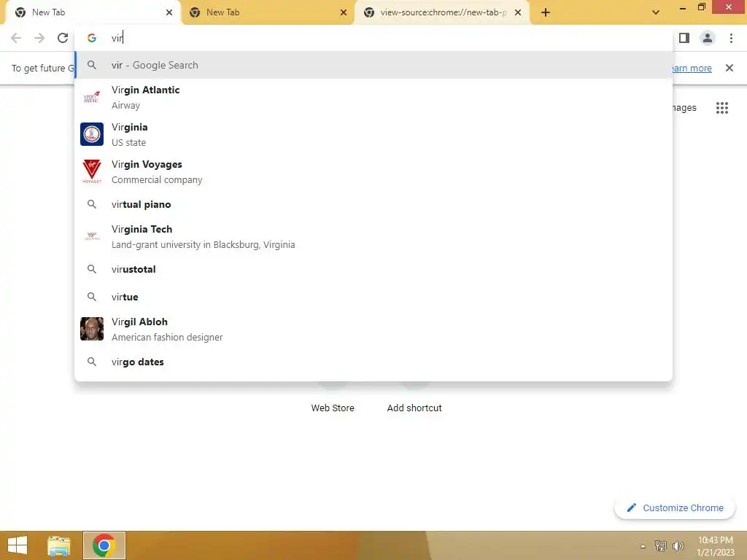Click the Virgin Voyages logo icon
Viewport: 747px width, 560px height.
tap(92, 171)
